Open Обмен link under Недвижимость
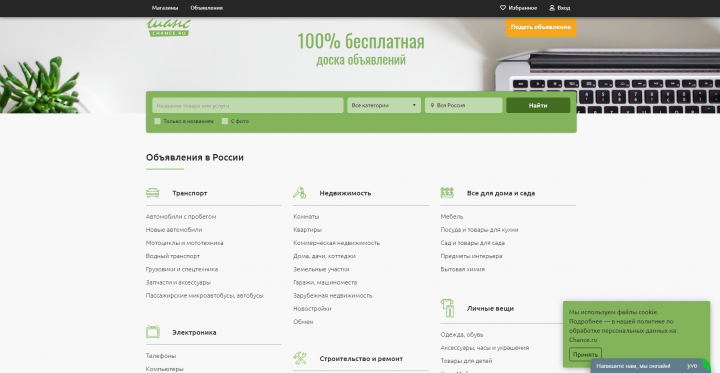Screen dimensions: 720x373 click(303, 322)
